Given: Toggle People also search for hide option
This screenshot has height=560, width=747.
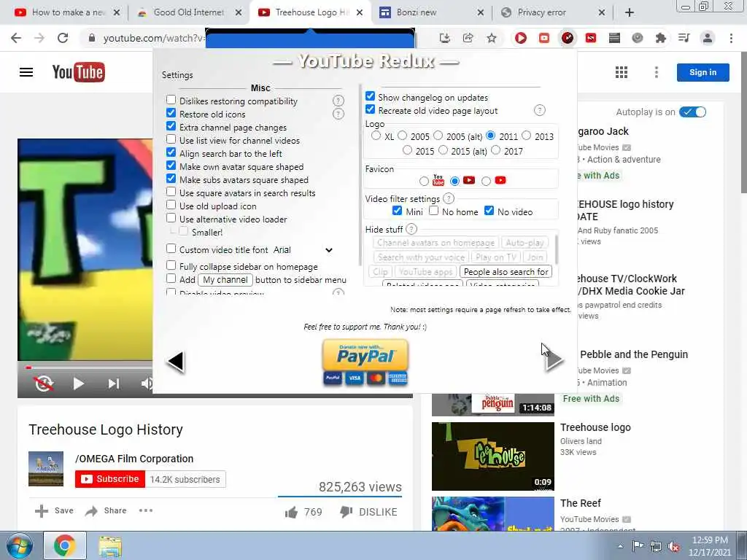Looking at the screenshot, I should click(x=506, y=271).
